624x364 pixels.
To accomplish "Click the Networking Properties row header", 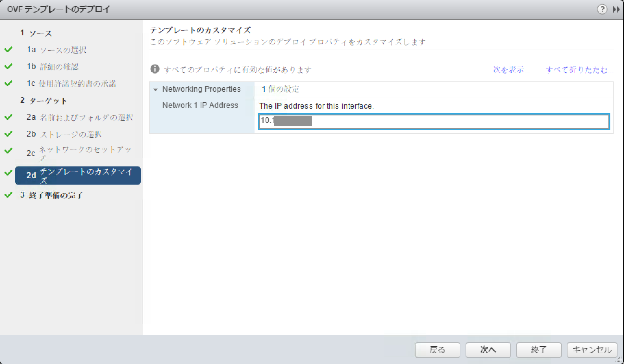I will coord(202,89).
